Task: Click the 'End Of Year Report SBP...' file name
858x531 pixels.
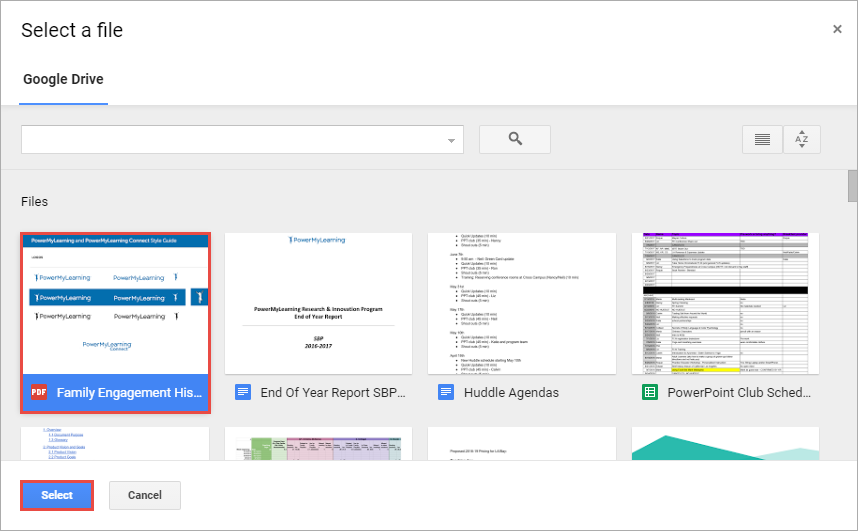Action: (x=333, y=393)
